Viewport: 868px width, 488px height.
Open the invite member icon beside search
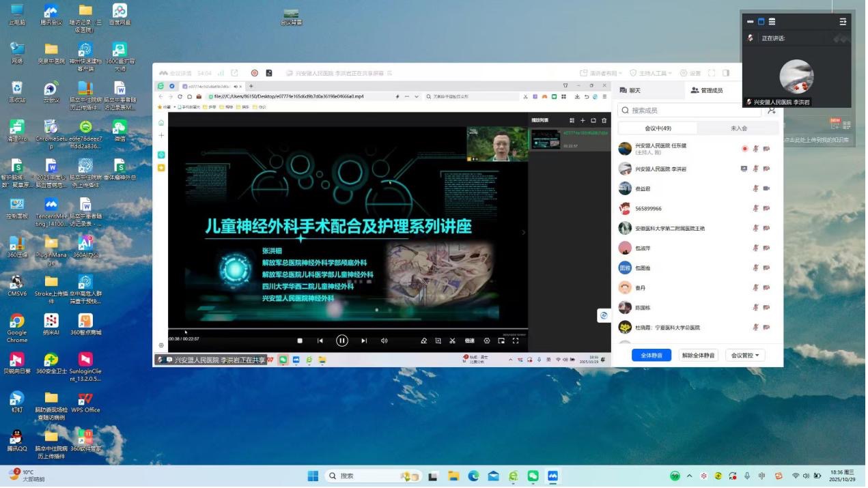(x=771, y=111)
